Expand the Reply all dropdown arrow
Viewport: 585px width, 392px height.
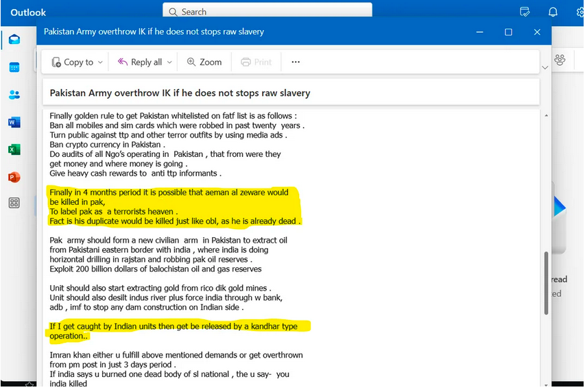169,62
